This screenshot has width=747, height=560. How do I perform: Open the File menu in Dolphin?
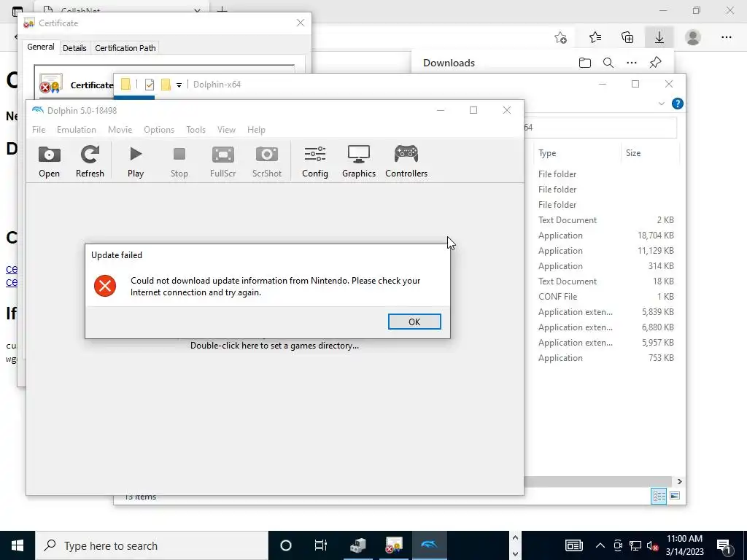(x=39, y=130)
